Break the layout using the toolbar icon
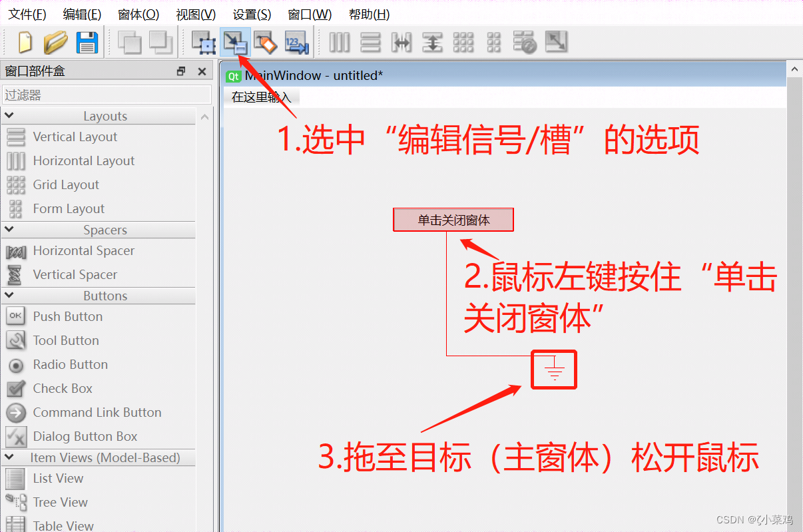 click(x=524, y=42)
